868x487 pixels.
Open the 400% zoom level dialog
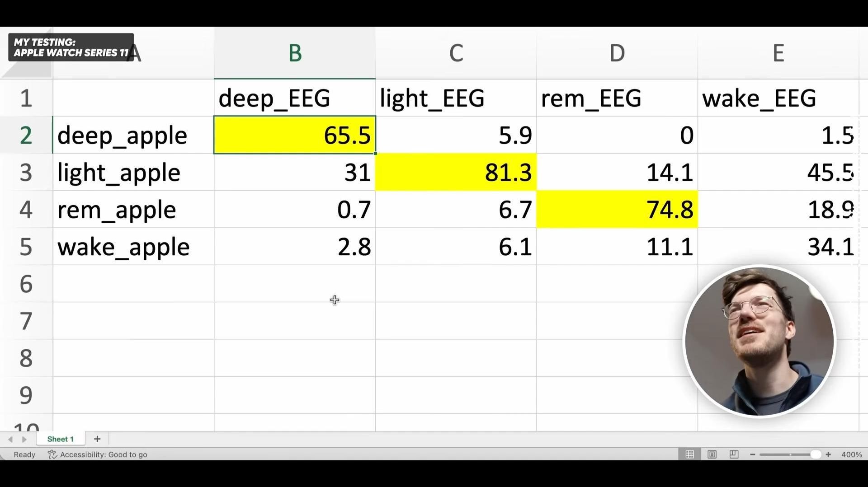[x=851, y=454]
